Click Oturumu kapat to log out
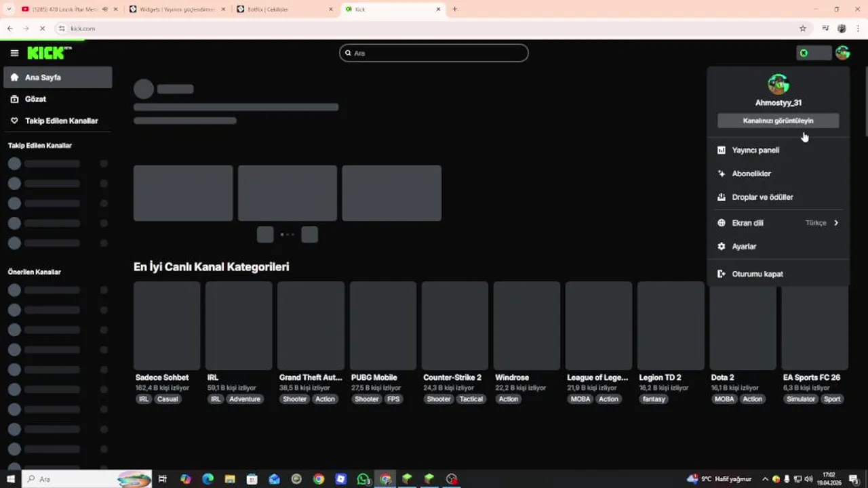The width and height of the screenshot is (868, 488). coord(778,274)
